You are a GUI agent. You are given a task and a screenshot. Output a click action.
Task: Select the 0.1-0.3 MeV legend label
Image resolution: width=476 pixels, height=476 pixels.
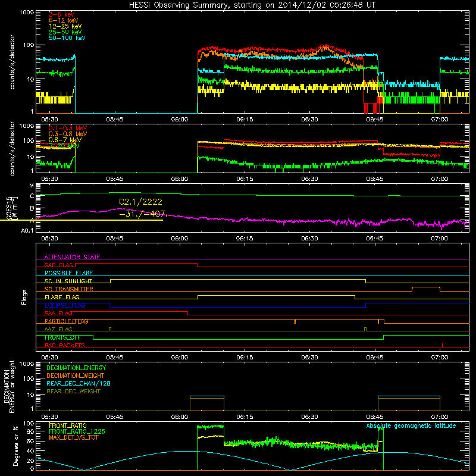(x=68, y=128)
